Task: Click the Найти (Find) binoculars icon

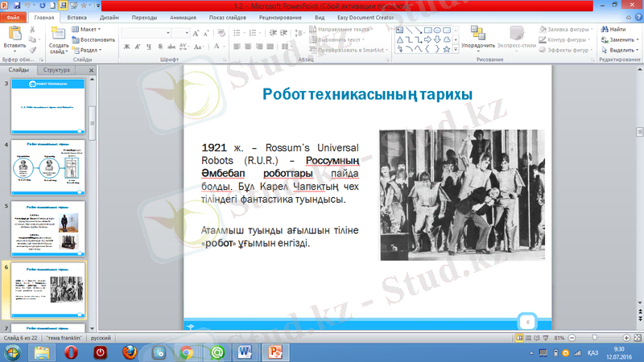Action: (604, 29)
